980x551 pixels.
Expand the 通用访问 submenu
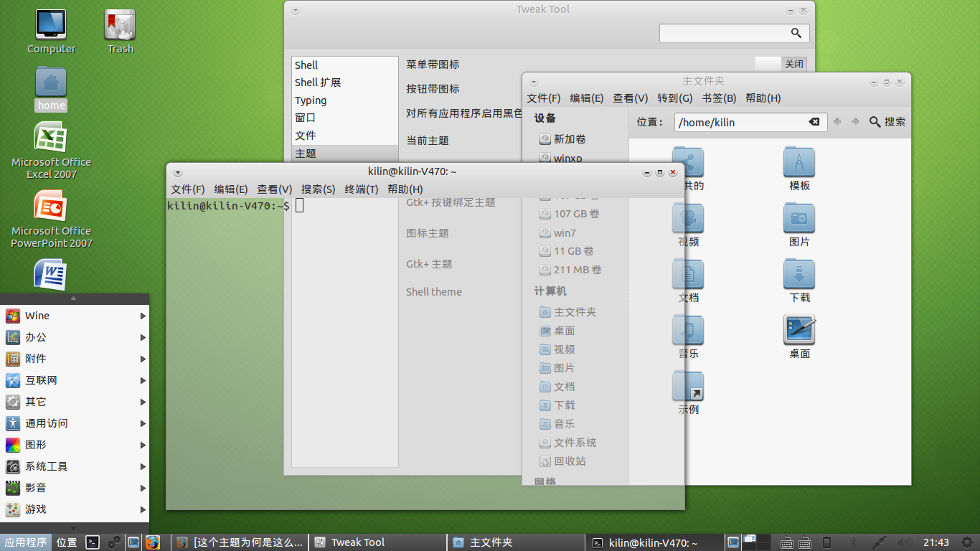(x=75, y=423)
